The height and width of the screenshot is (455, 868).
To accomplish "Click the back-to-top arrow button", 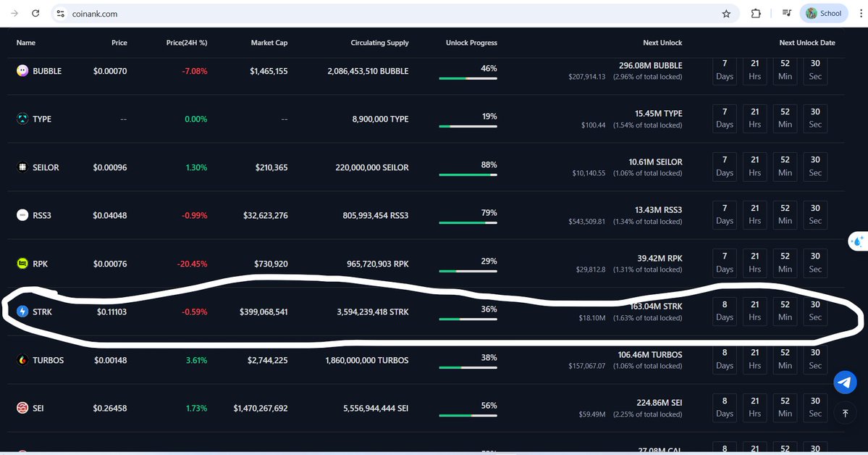I will coord(845,414).
